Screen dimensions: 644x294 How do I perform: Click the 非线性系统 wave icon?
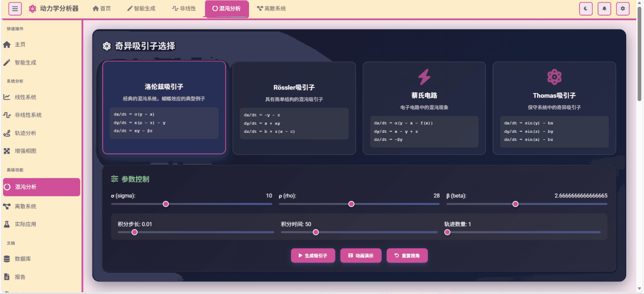click(x=7, y=115)
